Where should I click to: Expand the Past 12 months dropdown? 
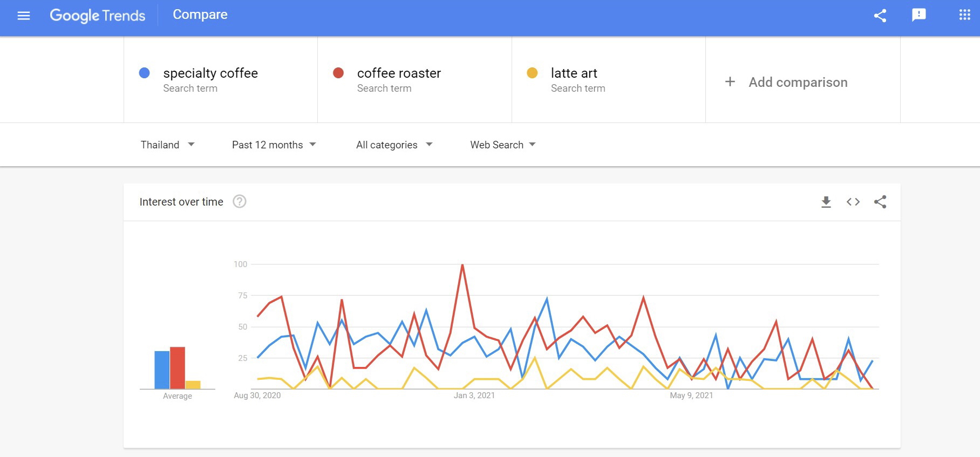274,145
